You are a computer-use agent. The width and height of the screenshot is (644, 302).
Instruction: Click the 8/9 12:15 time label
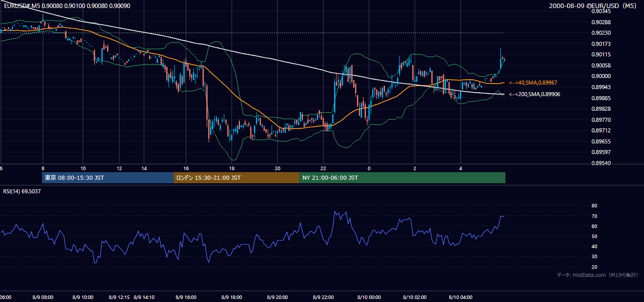coord(119,297)
